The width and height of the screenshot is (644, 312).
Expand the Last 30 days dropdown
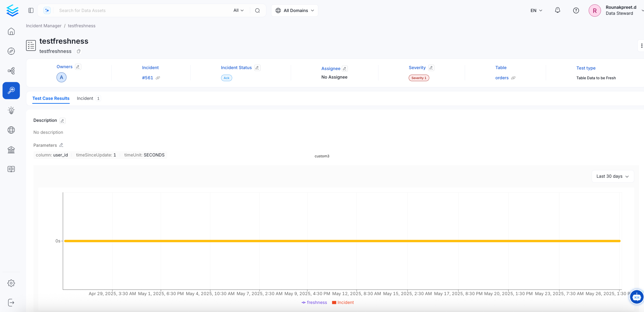coord(612,176)
